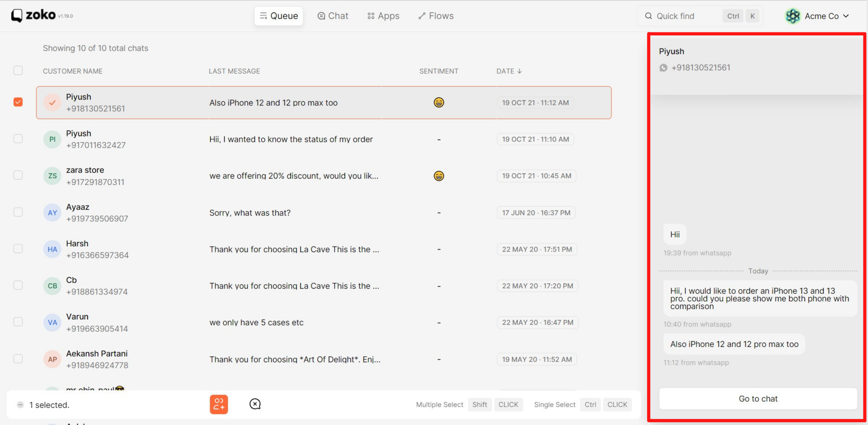Click date badge 17 JUN 20 · 16:37 PM
Screen dimensions: 868x425
pos(536,213)
